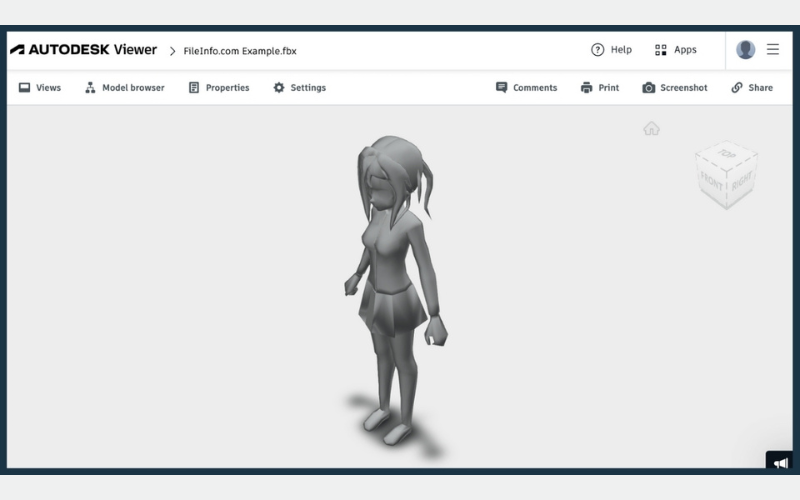Click the Model browser tree icon
800x500 pixels.
tap(90, 88)
